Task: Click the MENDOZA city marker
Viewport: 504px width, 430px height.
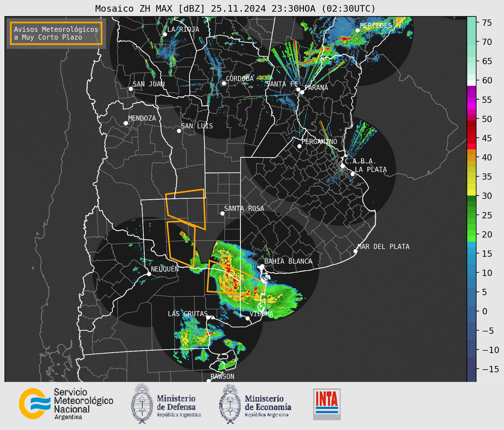Action: pos(126,123)
